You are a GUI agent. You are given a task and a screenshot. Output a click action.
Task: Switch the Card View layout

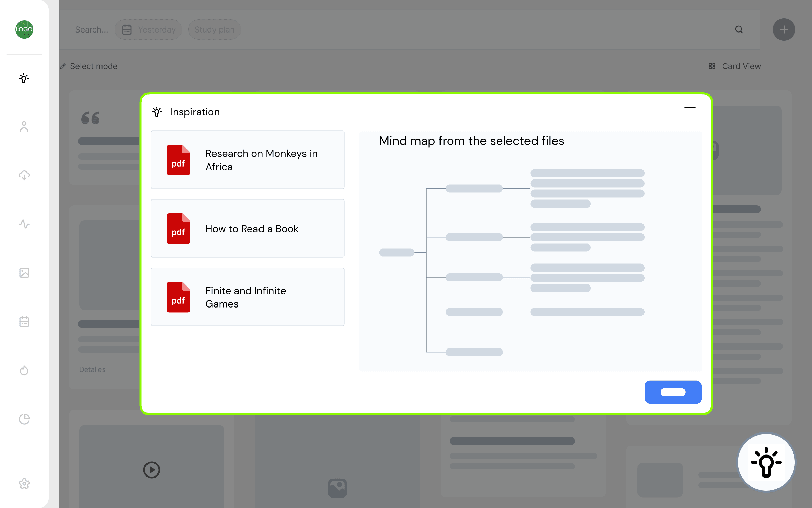pyautogui.click(x=735, y=66)
